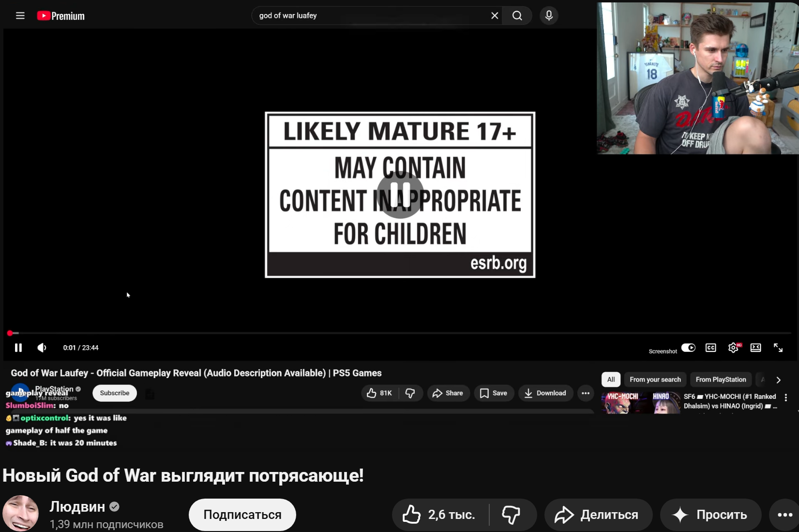Expand more filter chips with right chevron
799x532 pixels.
[x=778, y=380]
